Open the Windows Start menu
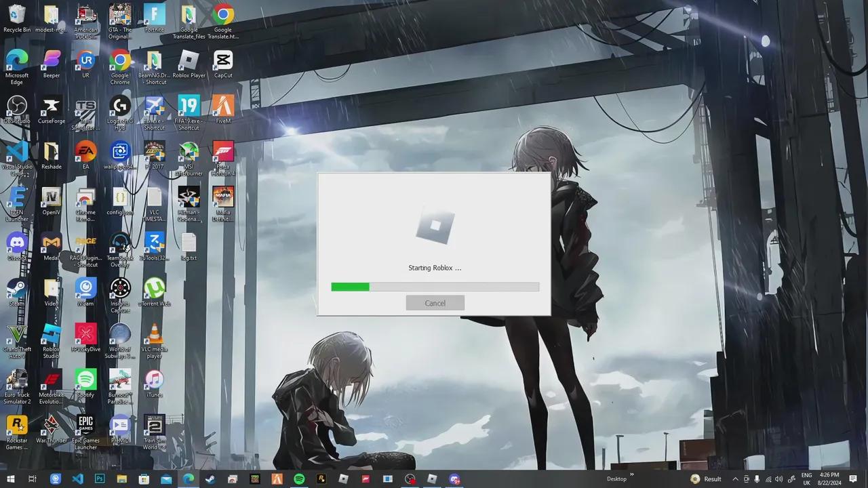This screenshot has width=868, height=488. coord(10,479)
